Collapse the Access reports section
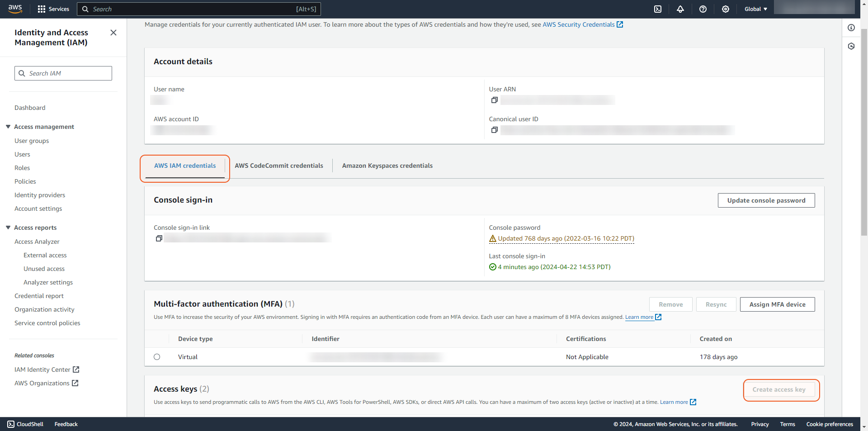This screenshot has width=868, height=431. [x=8, y=227]
